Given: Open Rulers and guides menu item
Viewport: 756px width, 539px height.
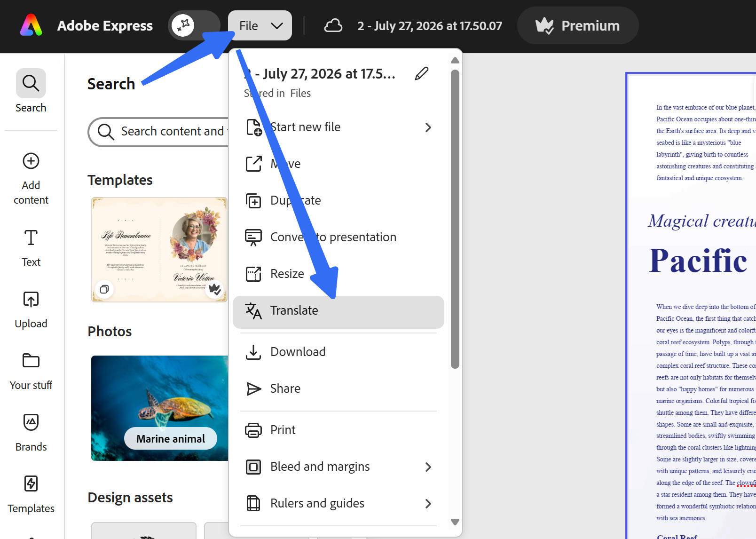Looking at the screenshot, I should 339,503.
